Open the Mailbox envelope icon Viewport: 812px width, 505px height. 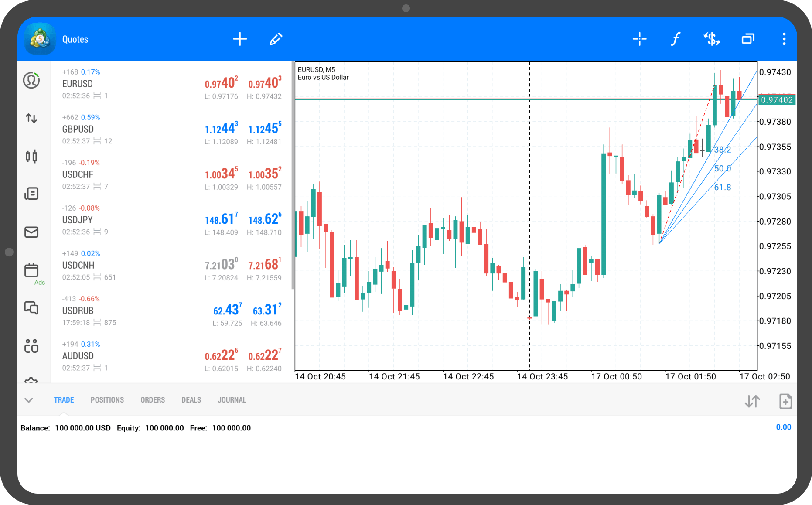pyautogui.click(x=31, y=232)
